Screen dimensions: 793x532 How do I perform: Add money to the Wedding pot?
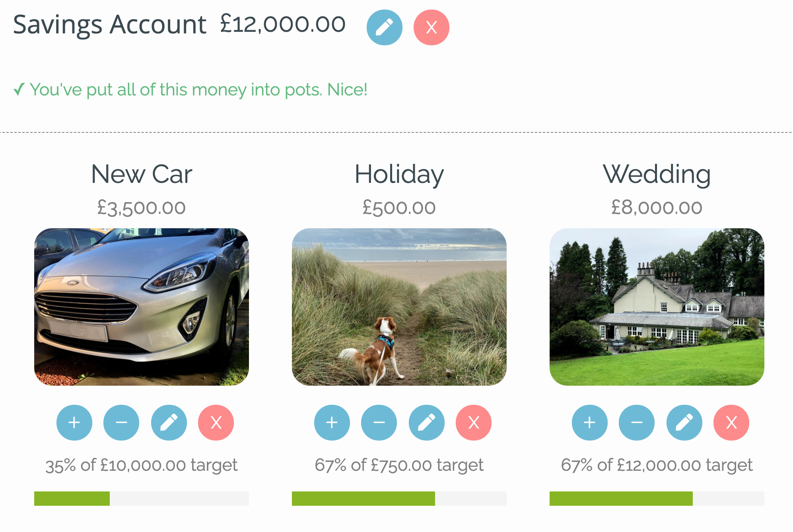589,423
